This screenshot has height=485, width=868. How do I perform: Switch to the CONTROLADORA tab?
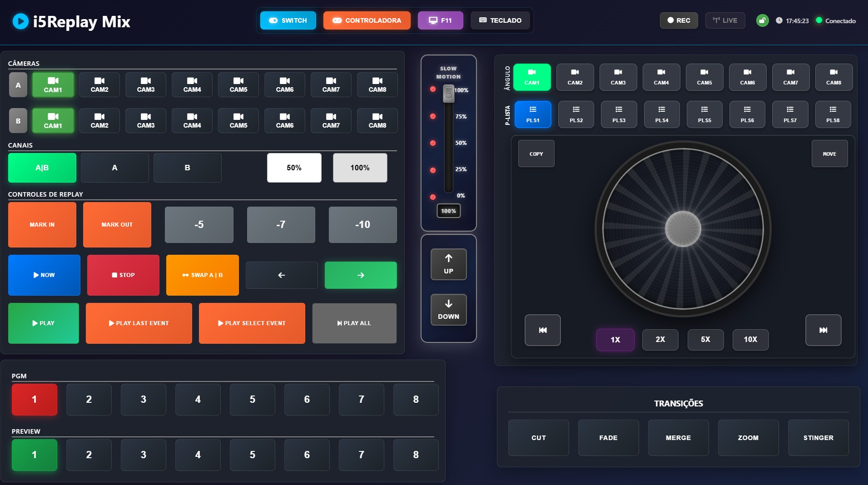coord(367,20)
